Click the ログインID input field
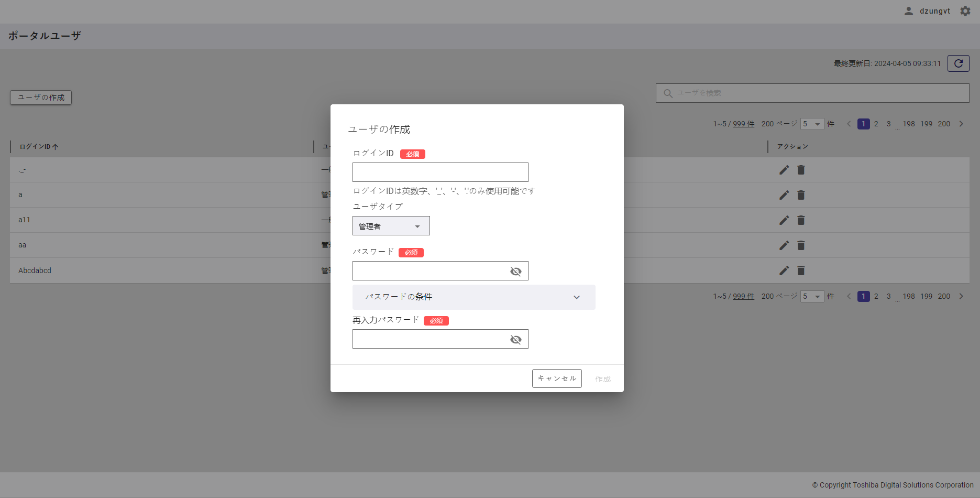The width and height of the screenshot is (980, 498). pos(440,172)
